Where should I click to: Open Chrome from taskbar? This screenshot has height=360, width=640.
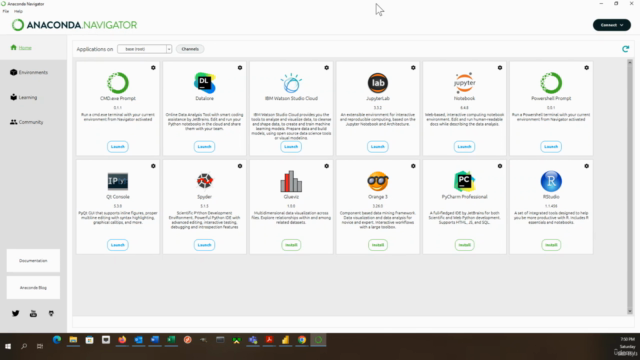(x=302, y=340)
